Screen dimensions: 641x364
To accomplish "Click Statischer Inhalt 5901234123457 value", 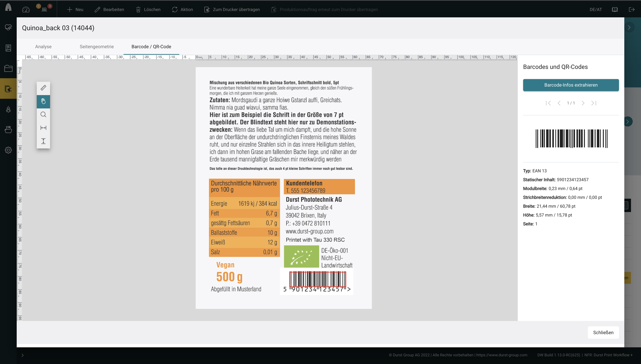I will coord(572,179).
